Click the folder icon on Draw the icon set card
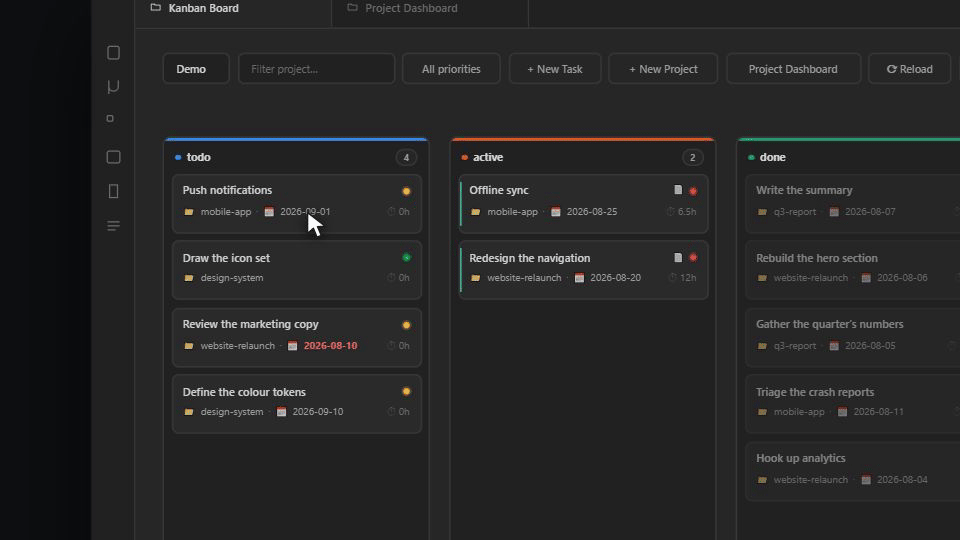The height and width of the screenshot is (540, 960). 189,278
